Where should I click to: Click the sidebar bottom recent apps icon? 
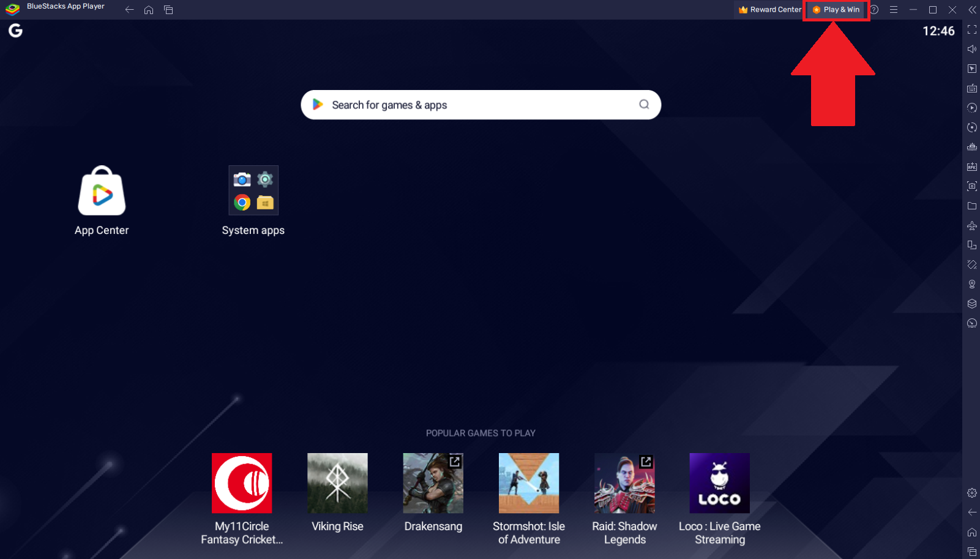[x=972, y=552]
